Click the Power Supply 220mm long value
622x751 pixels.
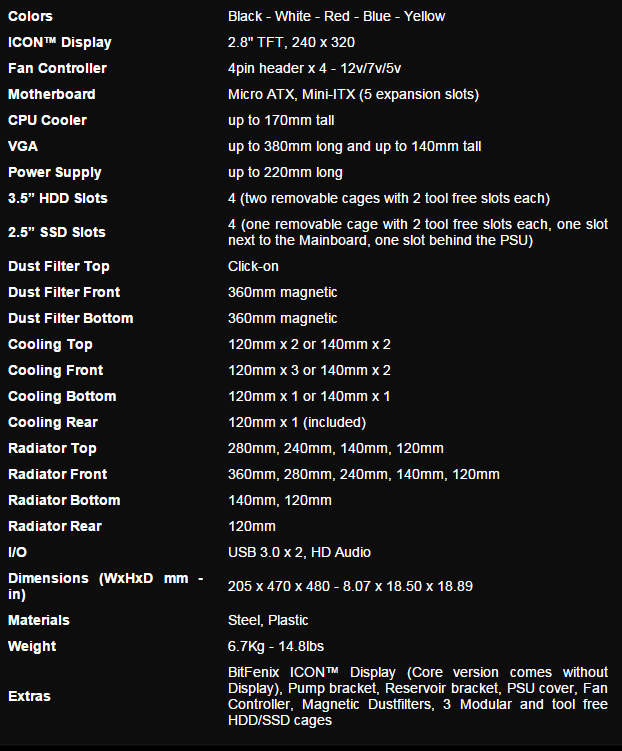285,172
